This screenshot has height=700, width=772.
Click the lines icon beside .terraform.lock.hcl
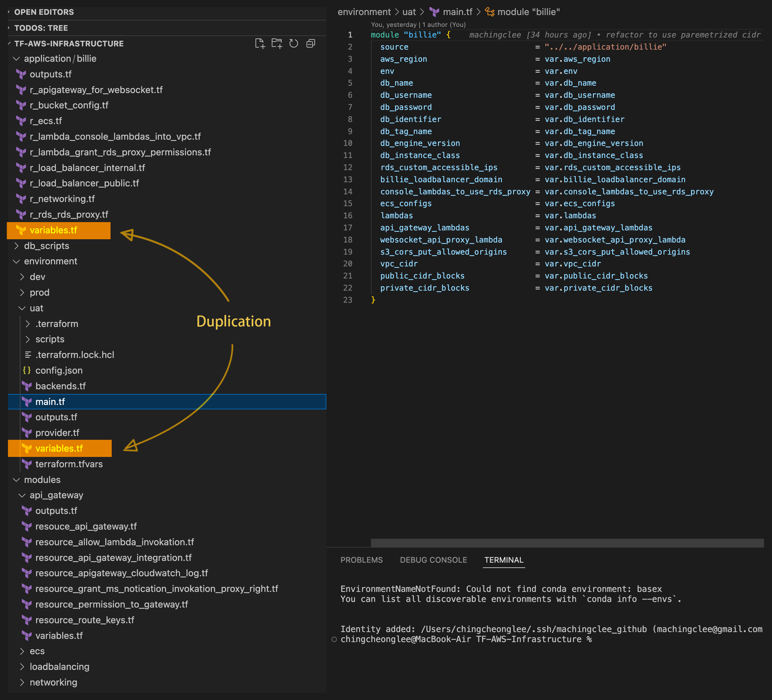click(x=28, y=355)
